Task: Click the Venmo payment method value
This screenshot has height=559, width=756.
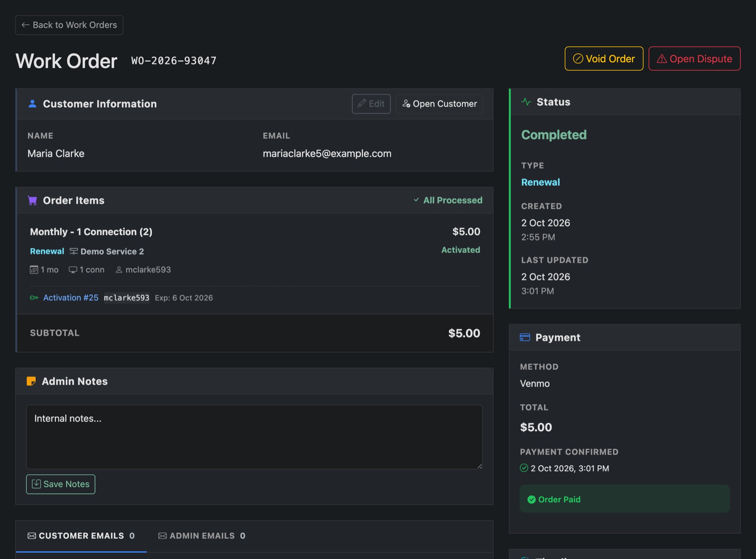Action: pyautogui.click(x=535, y=383)
